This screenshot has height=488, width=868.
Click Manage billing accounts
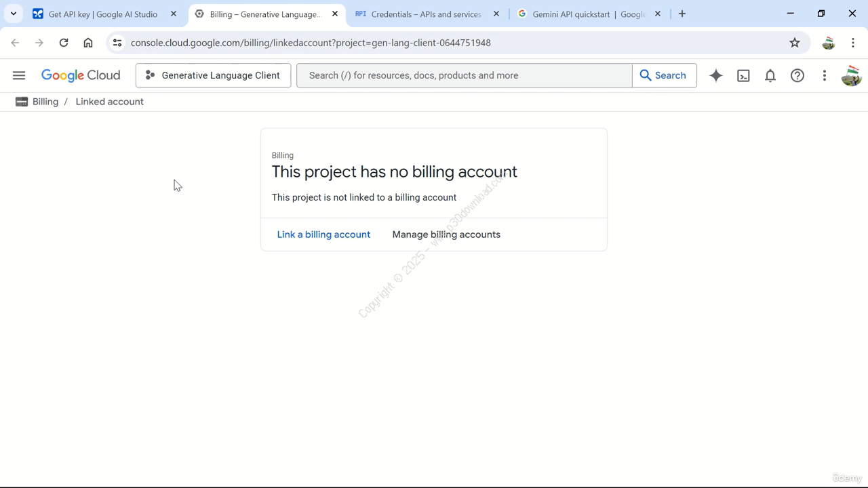coord(446,235)
